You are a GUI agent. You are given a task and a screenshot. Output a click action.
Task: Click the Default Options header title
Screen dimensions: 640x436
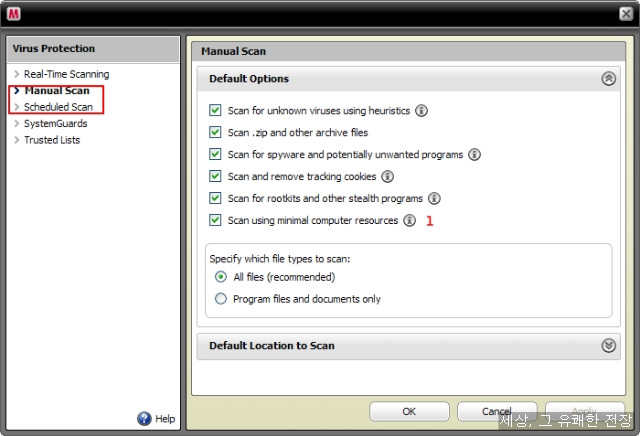pyautogui.click(x=249, y=78)
